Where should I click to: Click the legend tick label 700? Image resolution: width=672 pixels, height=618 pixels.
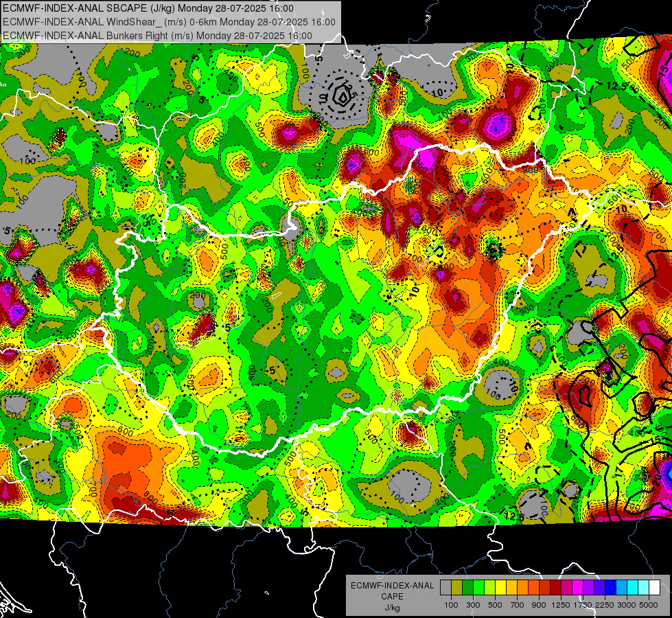(x=518, y=605)
